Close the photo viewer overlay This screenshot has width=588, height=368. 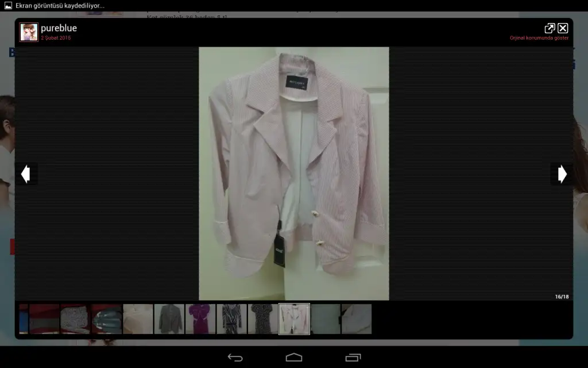tap(563, 28)
